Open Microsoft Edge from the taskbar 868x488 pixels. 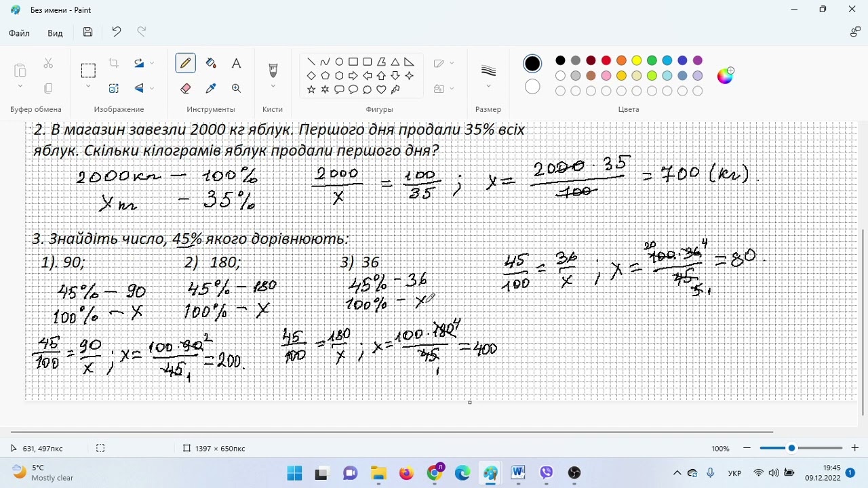pyautogui.click(x=462, y=472)
